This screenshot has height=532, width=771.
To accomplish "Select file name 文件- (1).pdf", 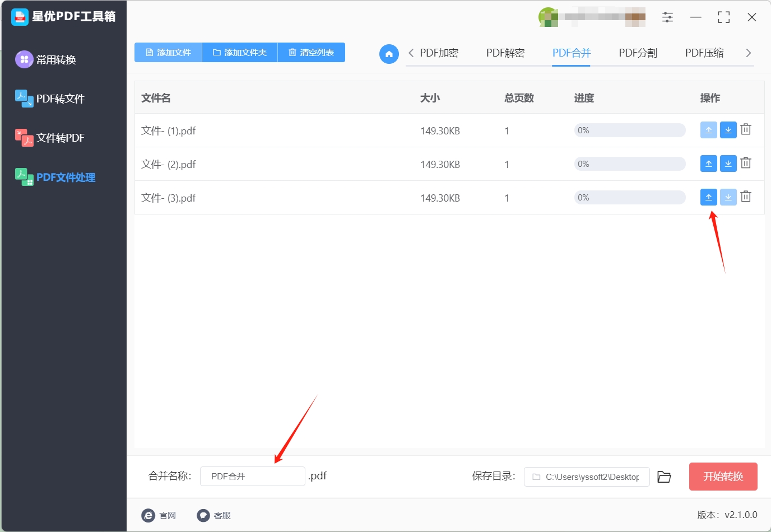I will [x=169, y=130].
